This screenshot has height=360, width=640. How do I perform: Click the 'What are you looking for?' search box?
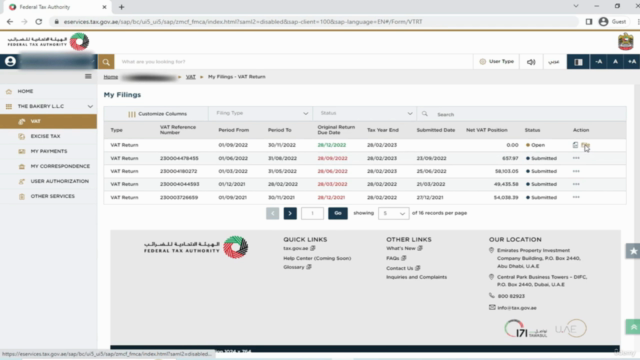tap(294, 62)
